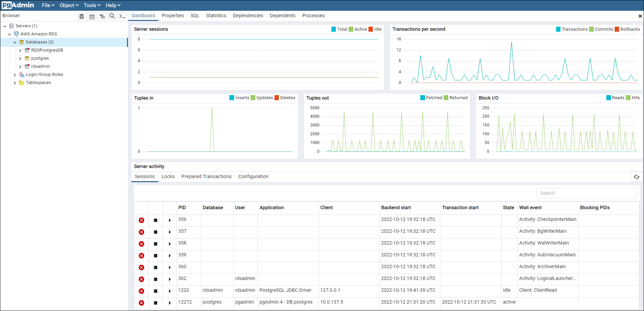Viewport: 644px width, 311px height.
Task: Select the rdsadmin database tree item
Action: pos(41,66)
